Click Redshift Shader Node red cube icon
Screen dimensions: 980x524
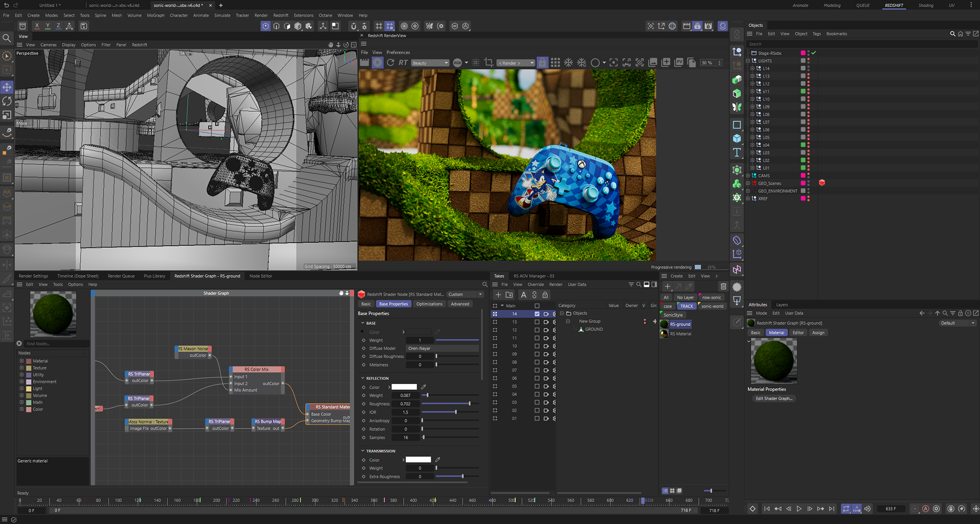point(361,294)
